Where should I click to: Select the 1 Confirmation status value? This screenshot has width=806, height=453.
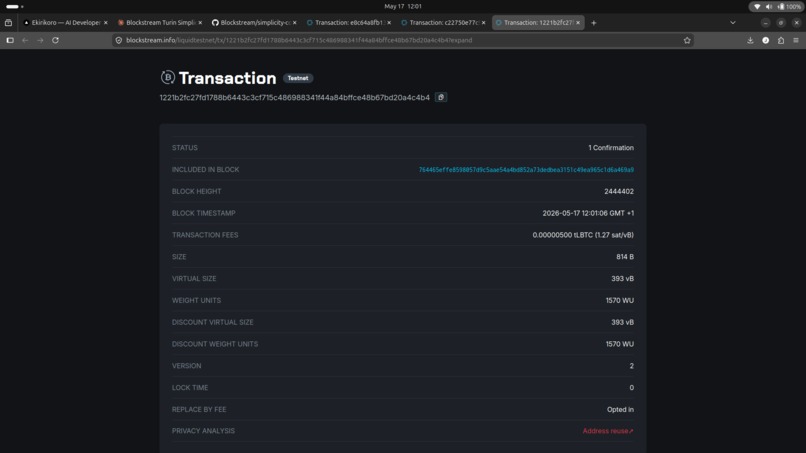[x=611, y=148]
